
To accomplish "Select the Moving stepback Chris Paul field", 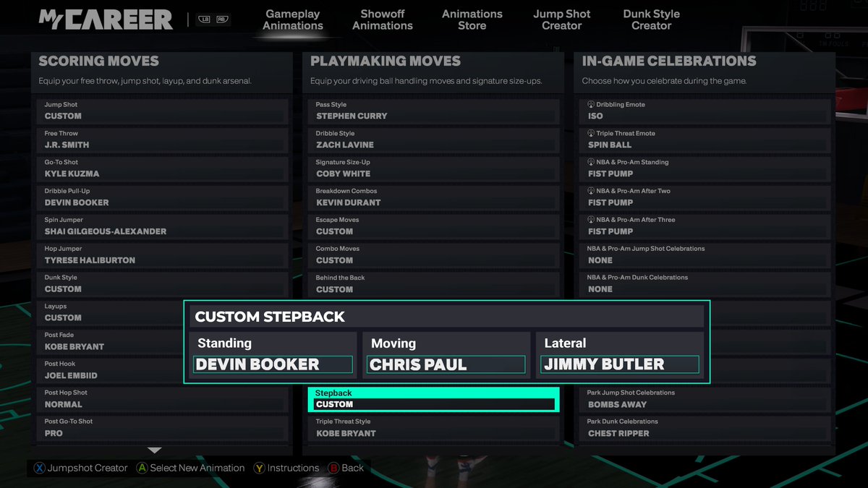I will 446,364.
